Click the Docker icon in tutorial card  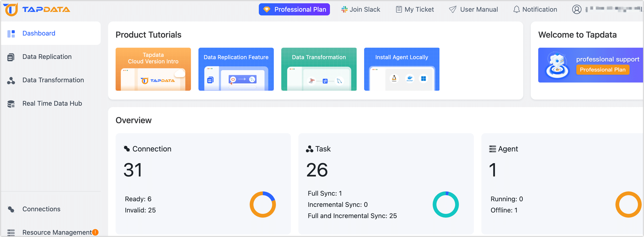pos(410,79)
